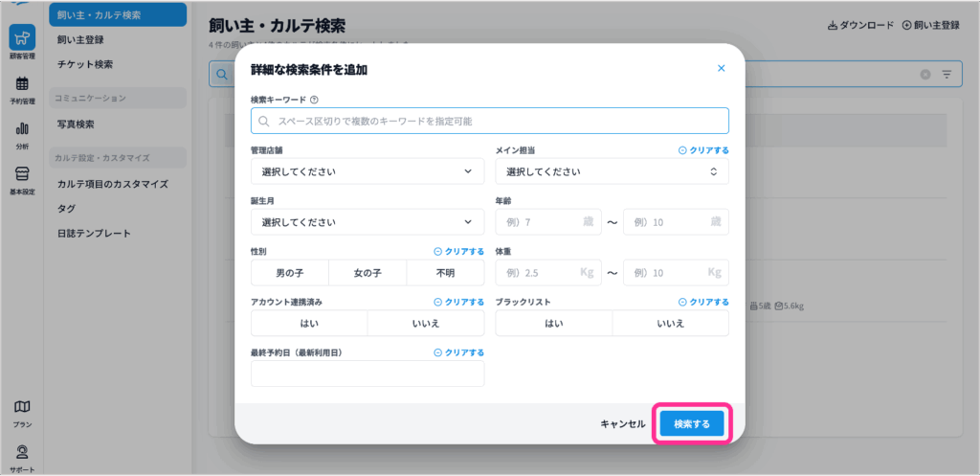Open 顧客管理 sidebar icon
Image resolution: width=980 pixels, height=476 pixels.
[20, 38]
